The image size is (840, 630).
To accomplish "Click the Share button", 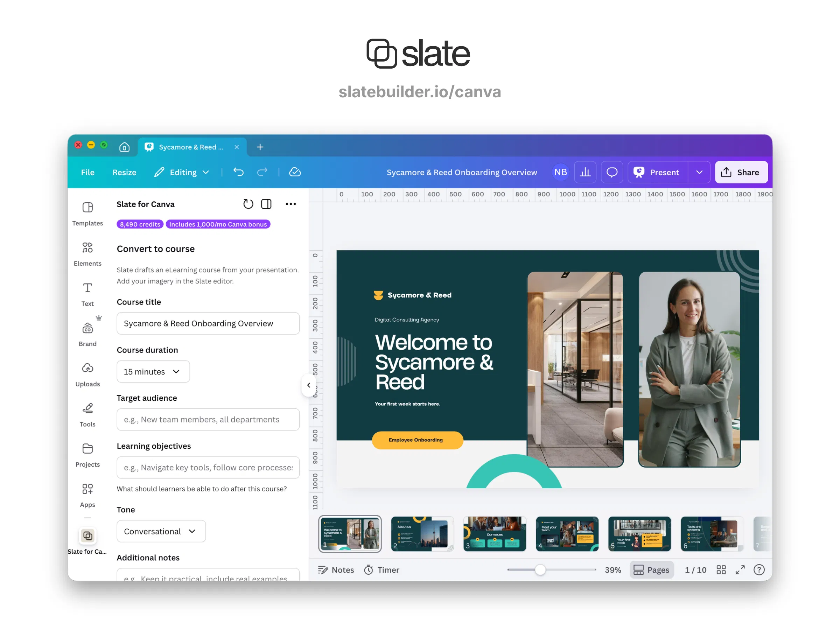I will [741, 173].
